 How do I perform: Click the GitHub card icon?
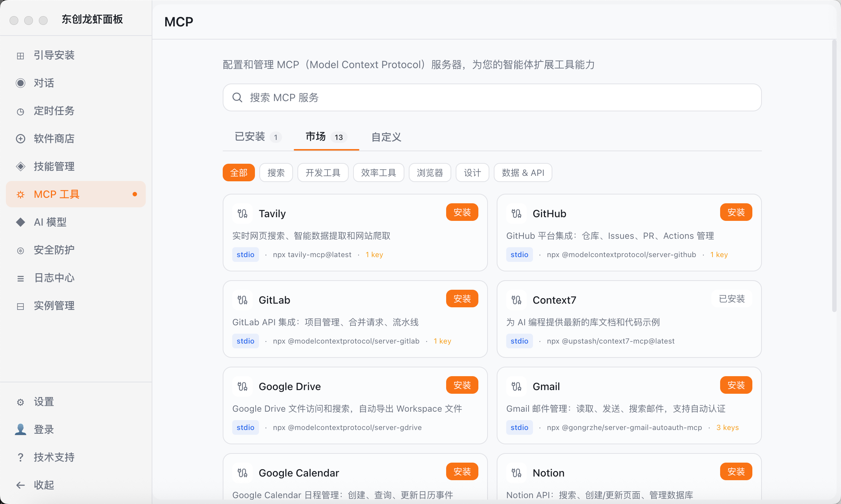tap(516, 214)
